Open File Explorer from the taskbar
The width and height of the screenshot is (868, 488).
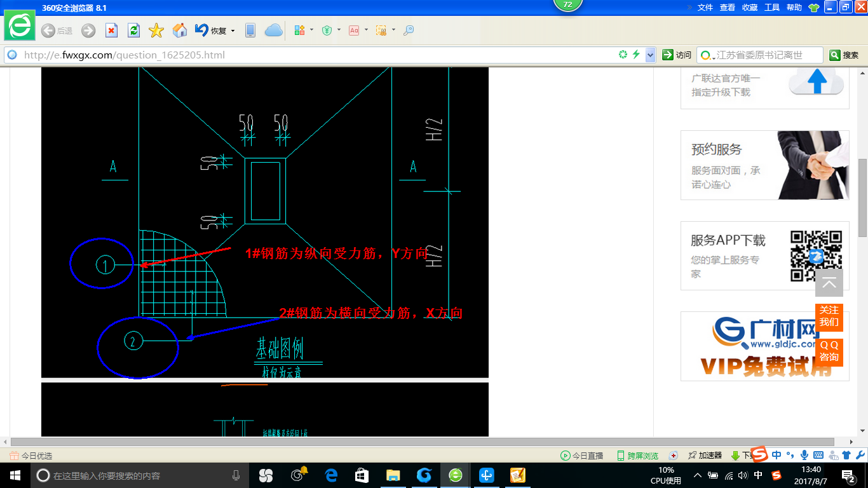tap(393, 475)
